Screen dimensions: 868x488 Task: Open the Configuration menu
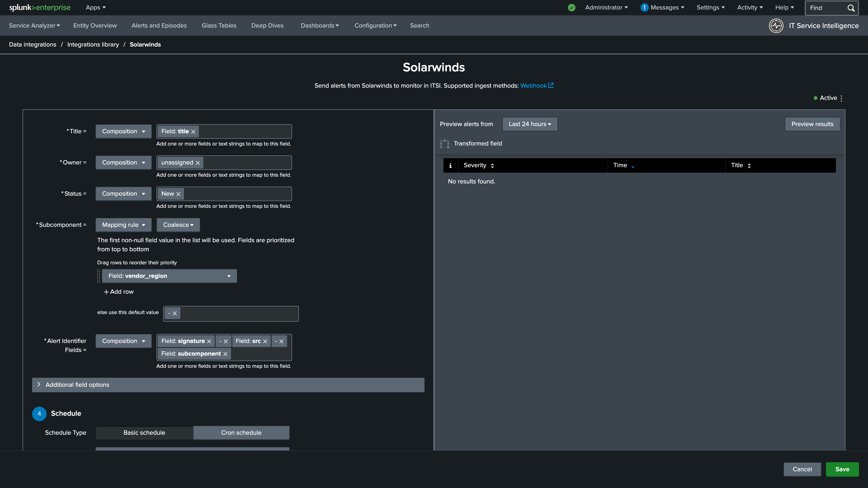[375, 26]
